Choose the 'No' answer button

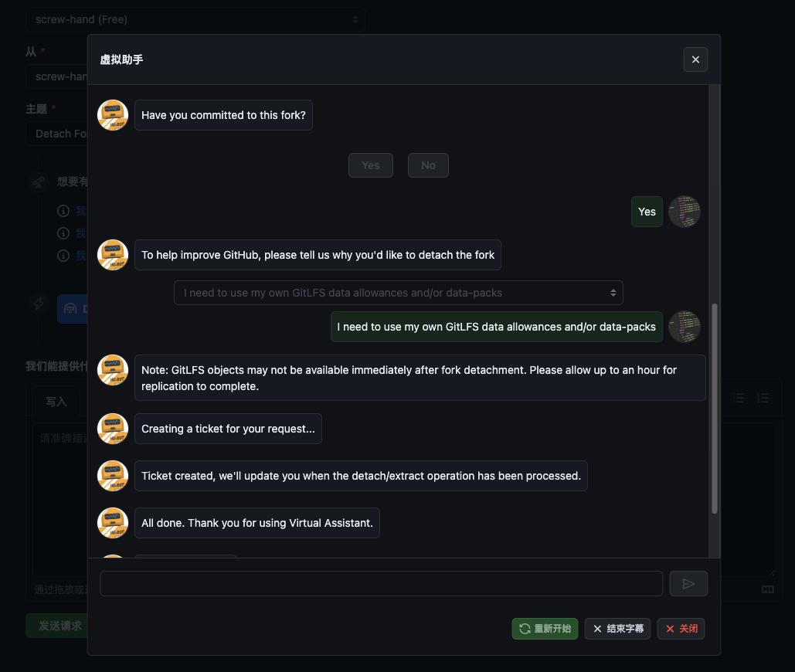tap(428, 165)
